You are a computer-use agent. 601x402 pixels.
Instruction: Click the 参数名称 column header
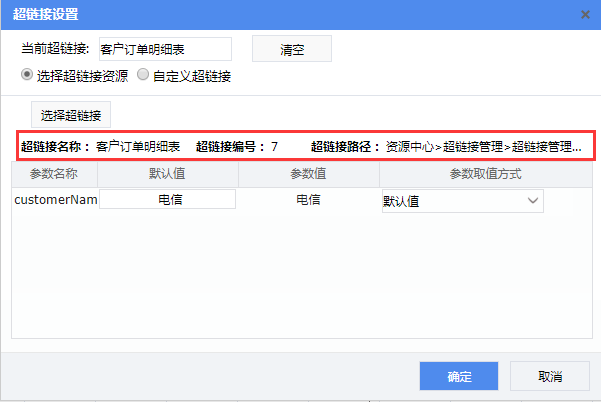point(55,174)
